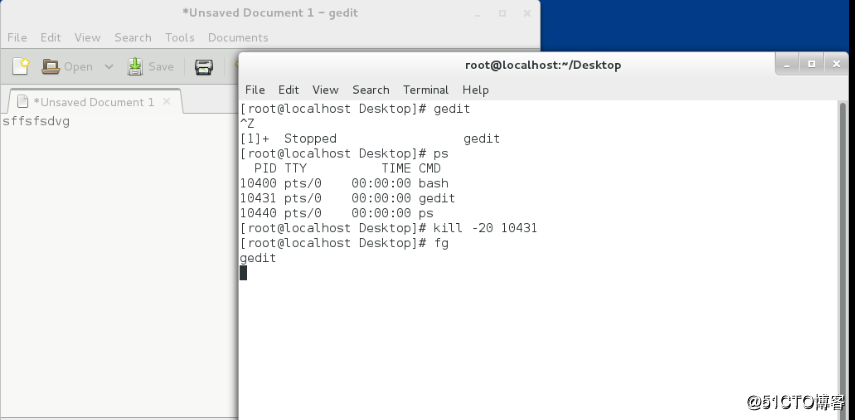This screenshot has width=855, height=420.
Task: Click the '[1]+ Stopped' line in terminal
Action: [x=370, y=139]
